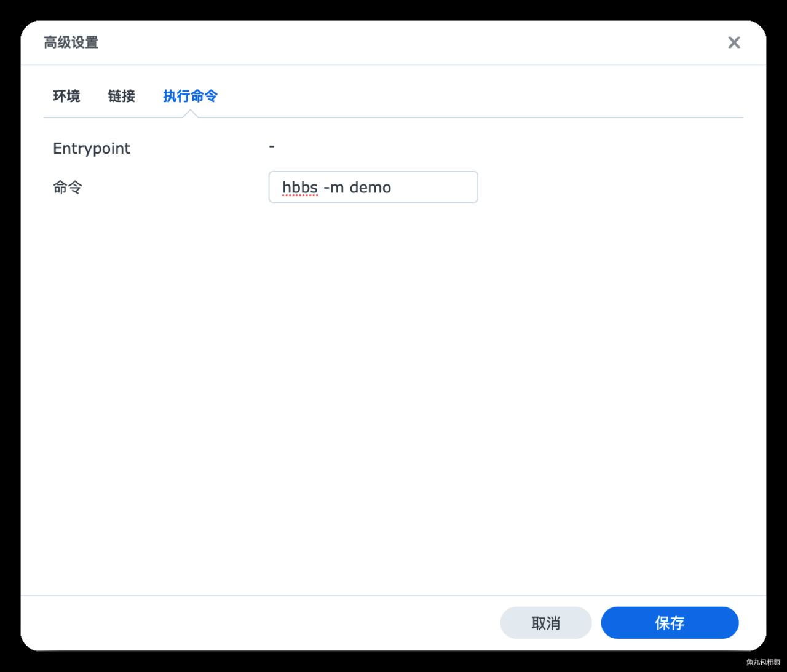Click the Entrypoint dash value
This screenshot has width=787, height=672.
coord(271,146)
